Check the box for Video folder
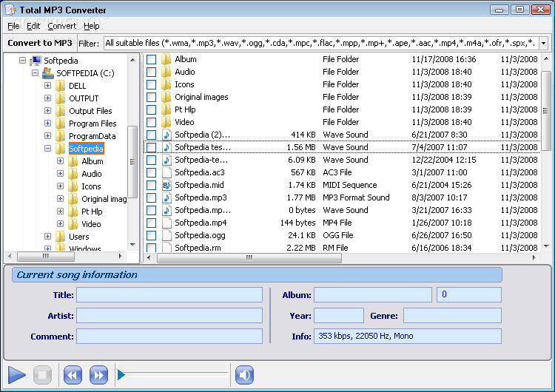This screenshot has height=392, width=555. [152, 123]
